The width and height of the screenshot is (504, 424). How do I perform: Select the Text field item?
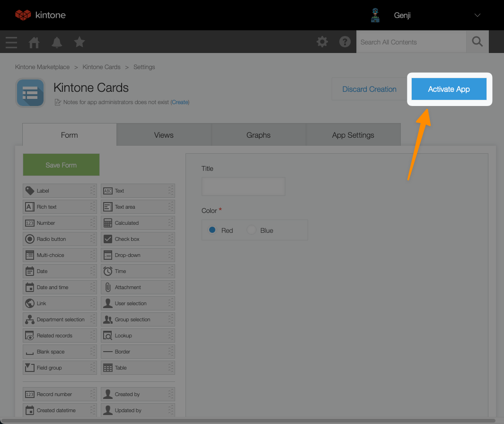[138, 191]
